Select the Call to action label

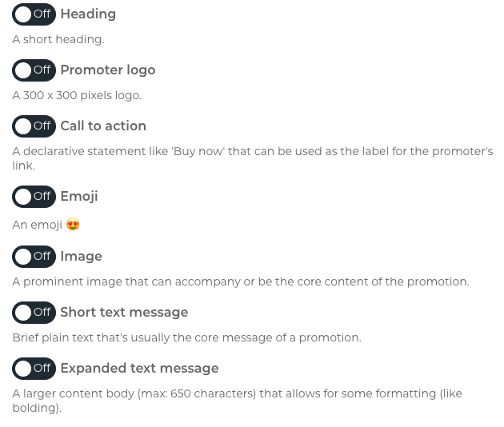[103, 126]
